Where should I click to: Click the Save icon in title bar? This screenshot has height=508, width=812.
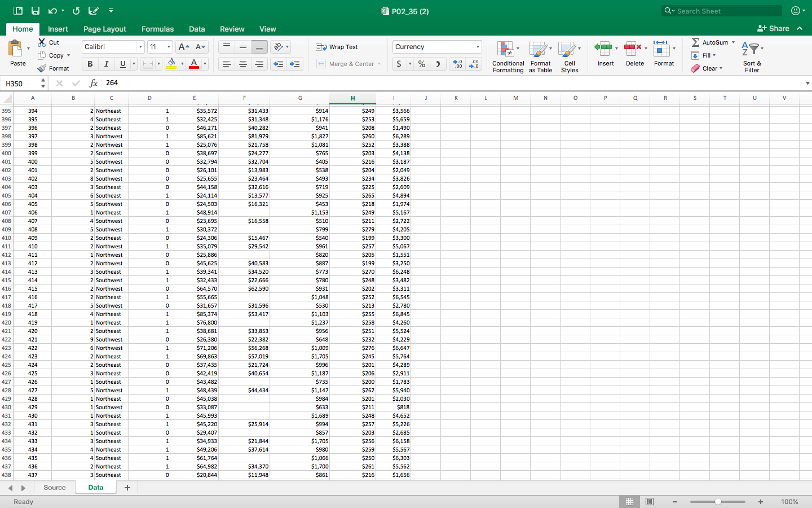pos(36,11)
